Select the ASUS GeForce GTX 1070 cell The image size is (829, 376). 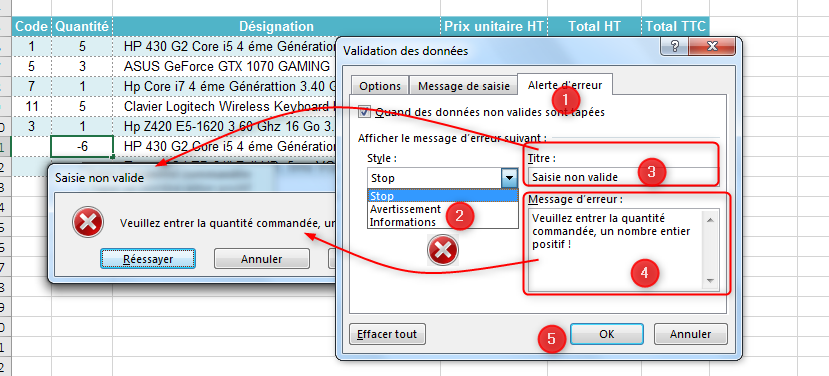point(225,66)
